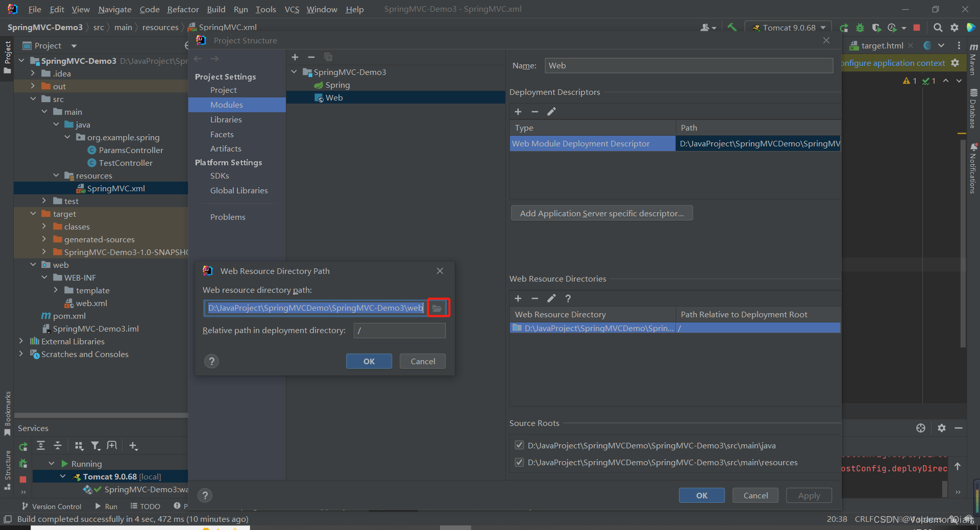Open the Refactor menu
The image size is (980, 530).
[x=183, y=9]
